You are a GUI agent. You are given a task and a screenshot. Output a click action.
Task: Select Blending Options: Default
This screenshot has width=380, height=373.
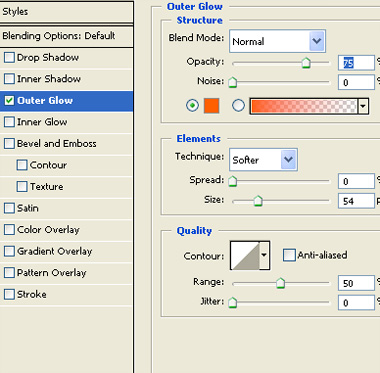(x=67, y=36)
